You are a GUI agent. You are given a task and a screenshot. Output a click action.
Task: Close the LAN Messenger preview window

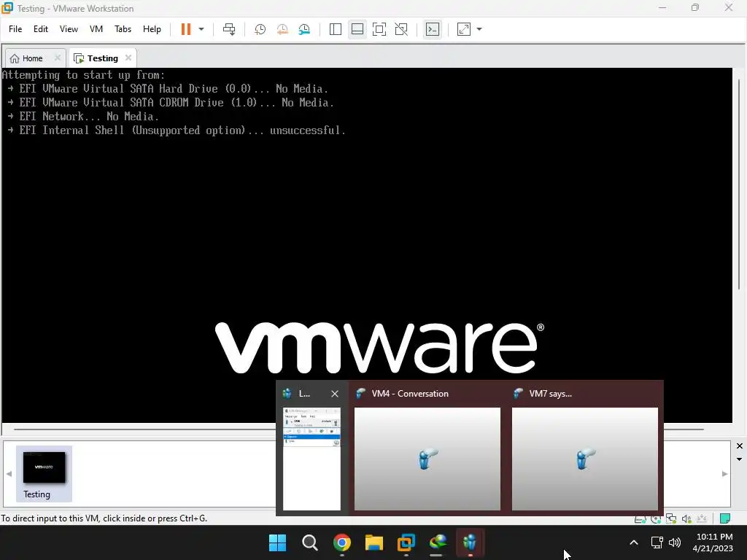334,394
